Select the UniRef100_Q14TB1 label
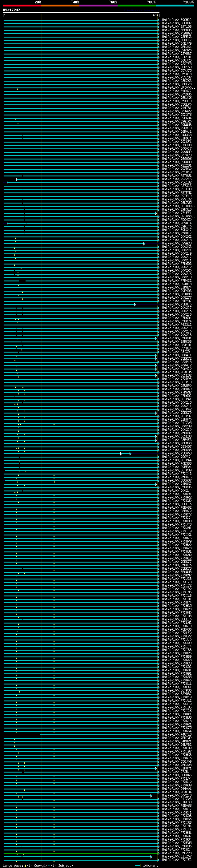Screen dimensions: 197x868 pyautogui.click(x=177, y=108)
